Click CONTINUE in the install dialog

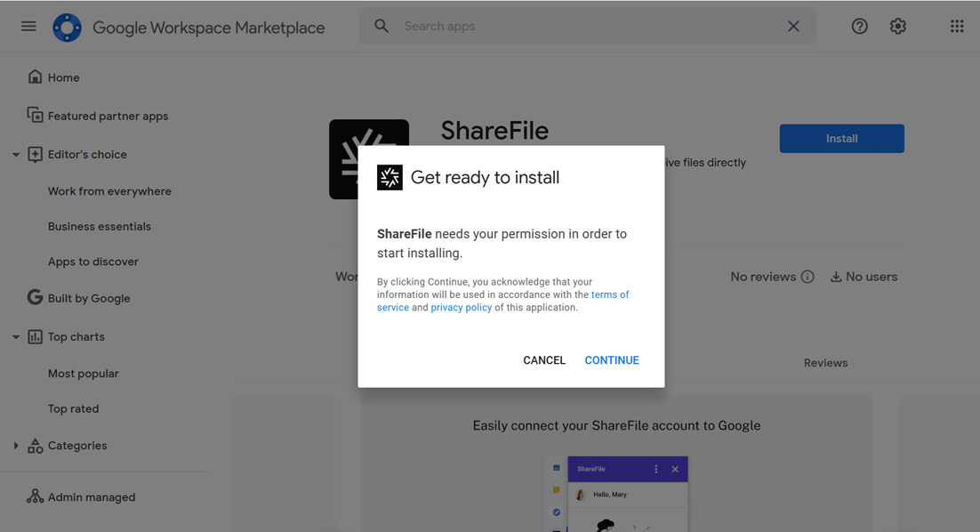click(x=611, y=360)
